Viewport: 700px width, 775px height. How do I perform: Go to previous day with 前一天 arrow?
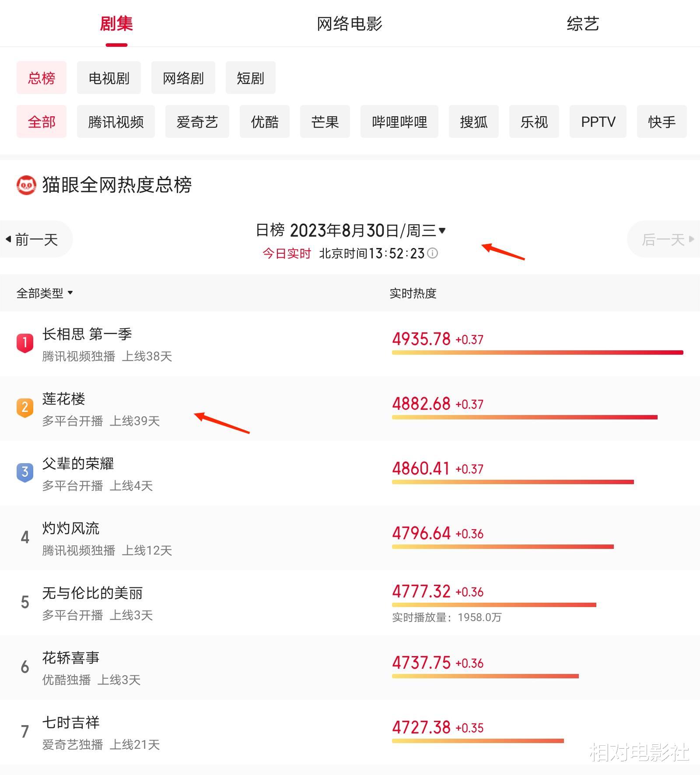[33, 239]
